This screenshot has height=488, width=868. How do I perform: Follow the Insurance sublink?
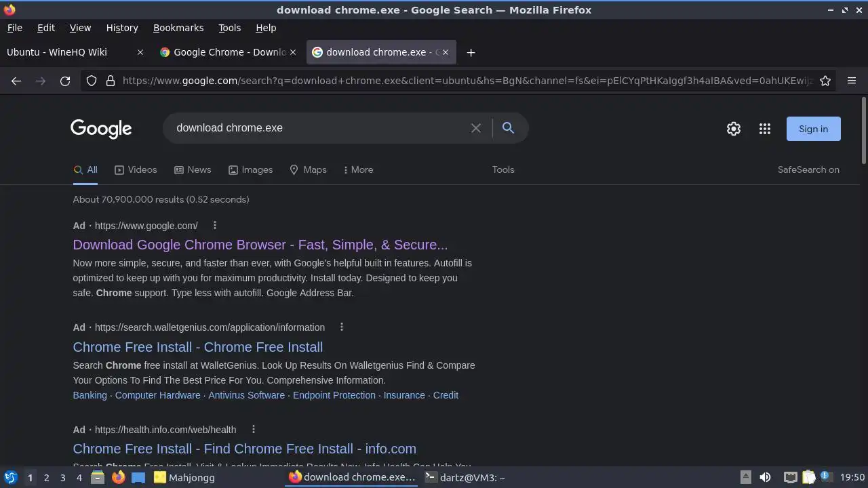(x=404, y=395)
